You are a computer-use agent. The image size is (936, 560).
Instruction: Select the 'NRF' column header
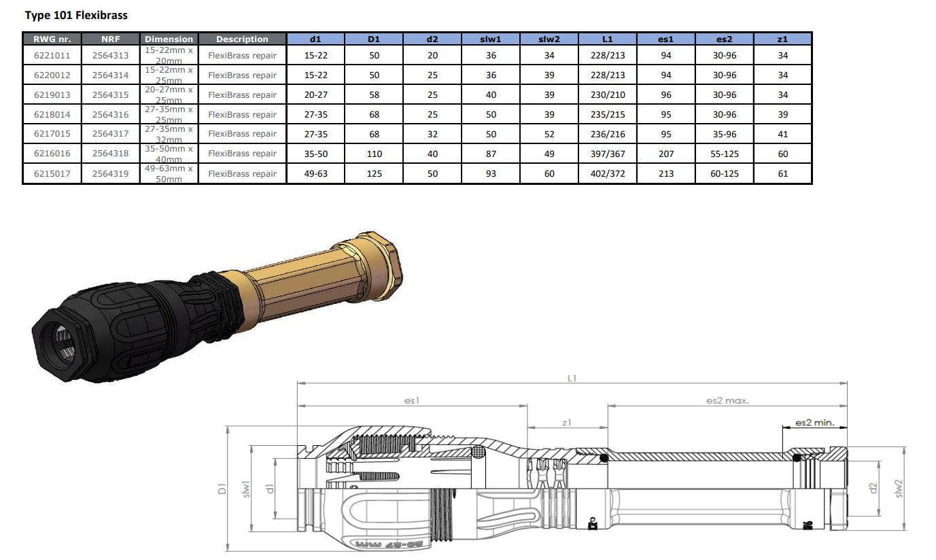point(110,39)
